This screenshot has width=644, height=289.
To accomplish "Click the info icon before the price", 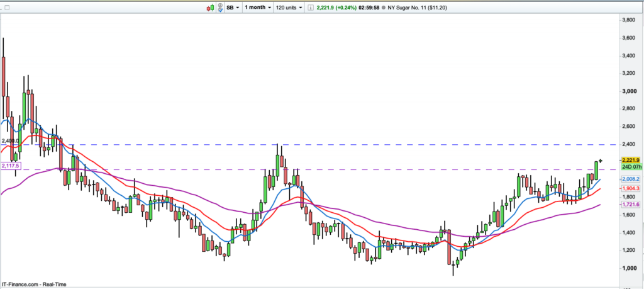I will coord(309,7).
